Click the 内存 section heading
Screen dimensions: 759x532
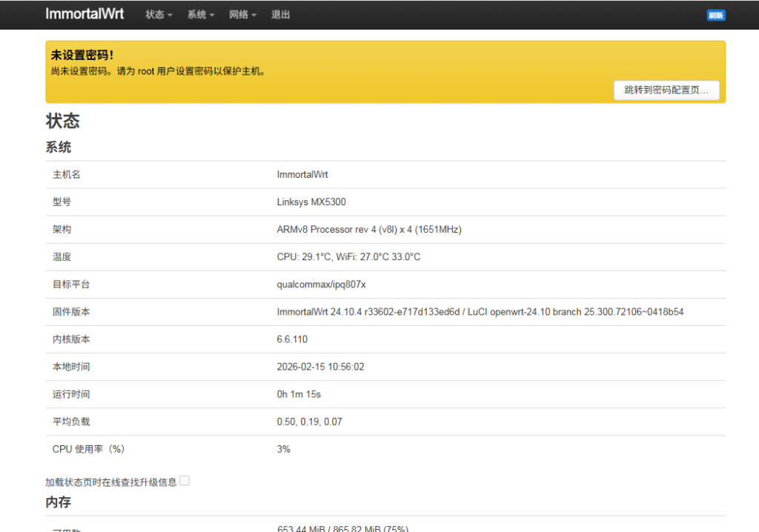(59, 502)
